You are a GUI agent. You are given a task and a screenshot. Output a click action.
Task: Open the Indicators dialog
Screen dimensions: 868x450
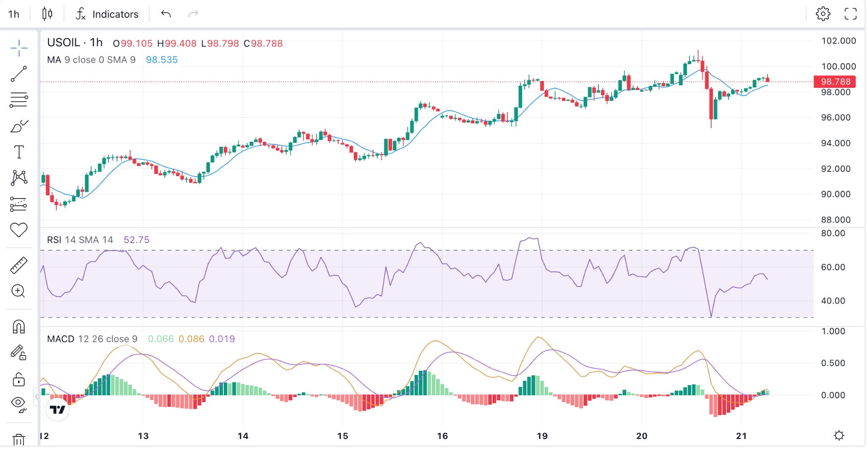[x=107, y=14]
